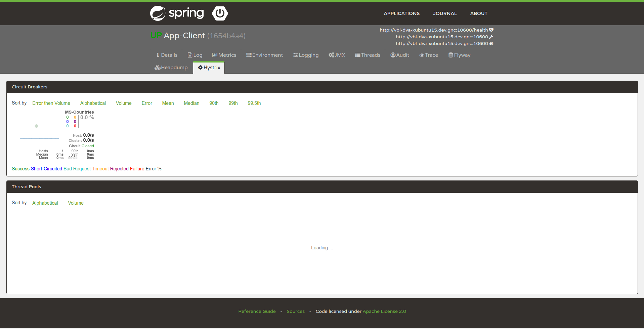The height and width of the screenshot is (329, 644).
Task: Sort circuit breakers by Median
Action: point(191,103)
